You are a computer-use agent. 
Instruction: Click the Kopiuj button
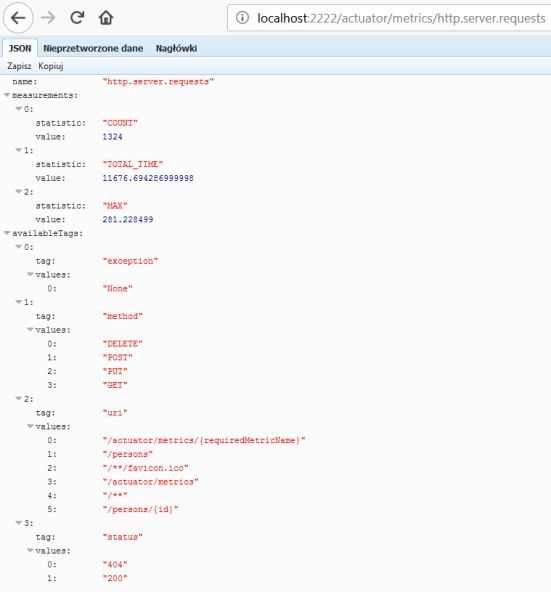point(51,66)
